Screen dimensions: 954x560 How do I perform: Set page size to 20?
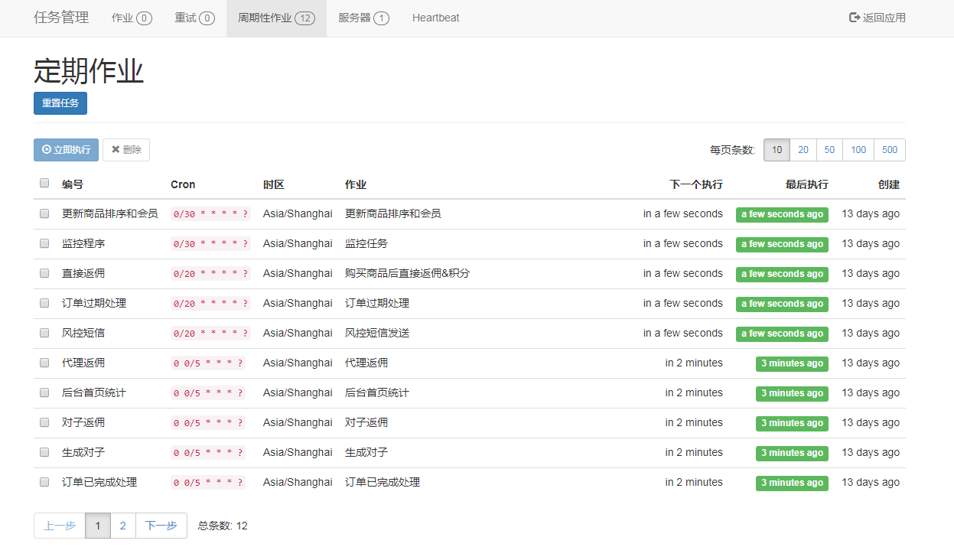pos(803,150)
